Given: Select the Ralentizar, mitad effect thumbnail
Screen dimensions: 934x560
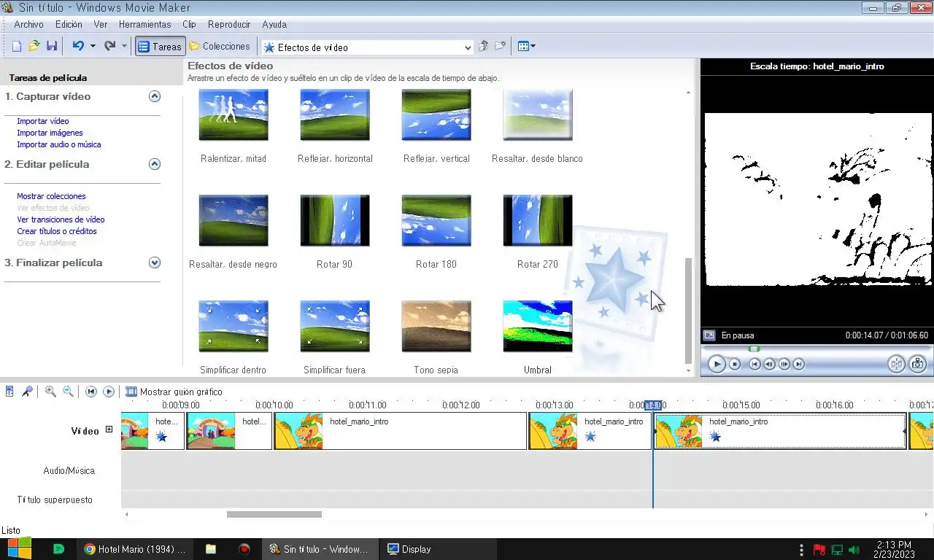Looking at the screenshot, I should tap(233, 114).
